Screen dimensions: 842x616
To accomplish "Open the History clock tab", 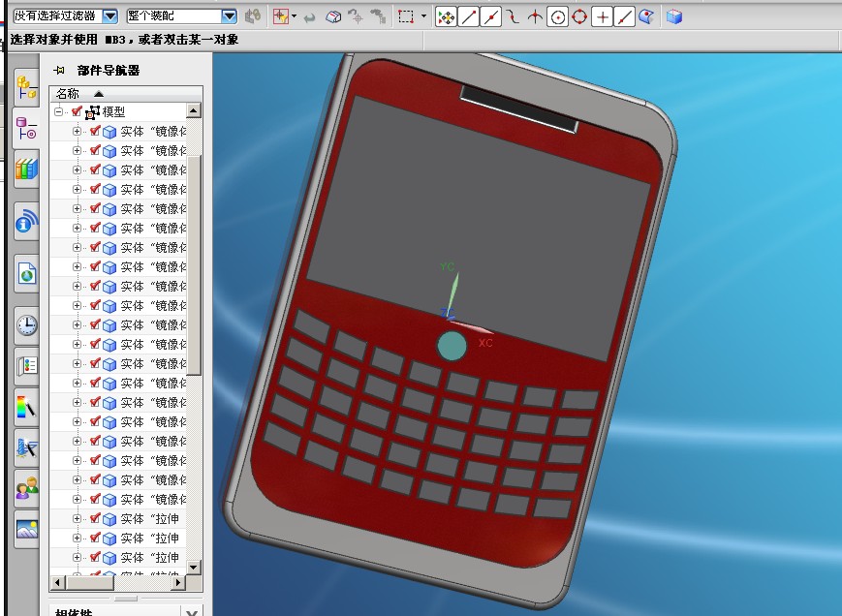I will 26,325.
